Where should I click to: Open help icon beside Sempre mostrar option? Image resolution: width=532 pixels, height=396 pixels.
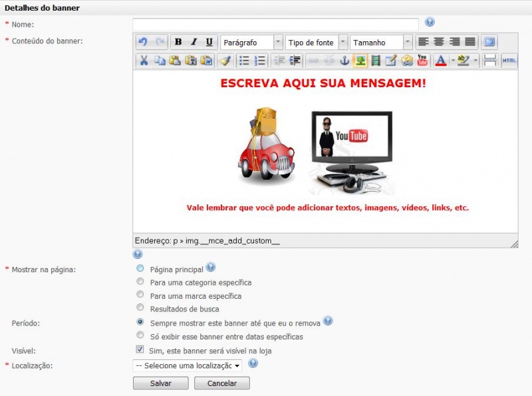tap(328, 321)
